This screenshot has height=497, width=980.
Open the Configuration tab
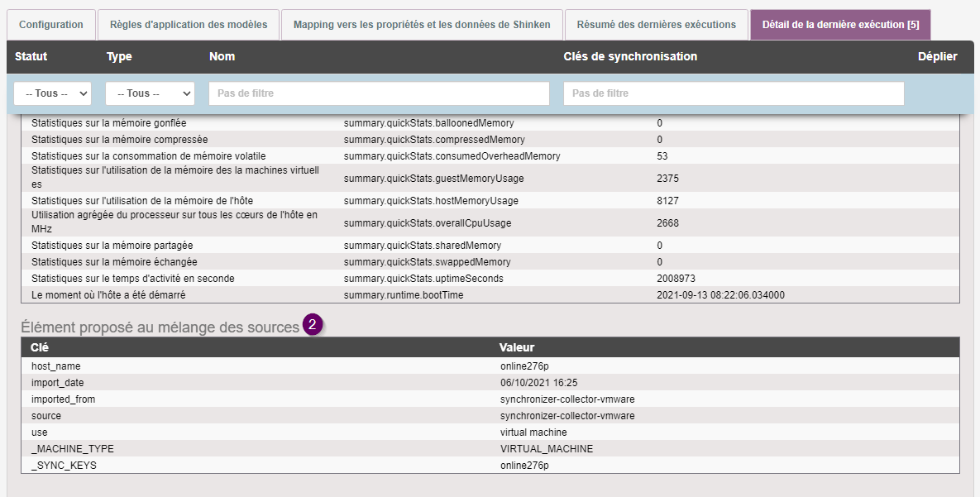pos(51,25)
